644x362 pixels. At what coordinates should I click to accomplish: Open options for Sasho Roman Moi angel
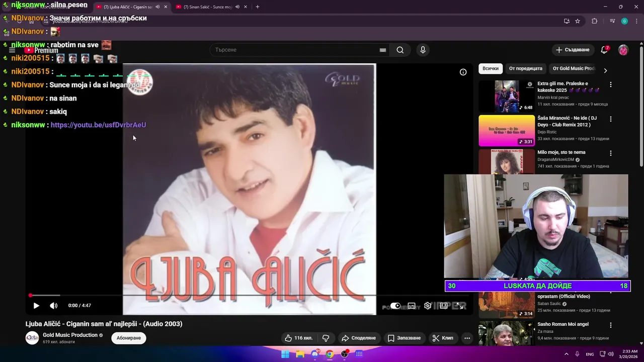tap(611, 326)
